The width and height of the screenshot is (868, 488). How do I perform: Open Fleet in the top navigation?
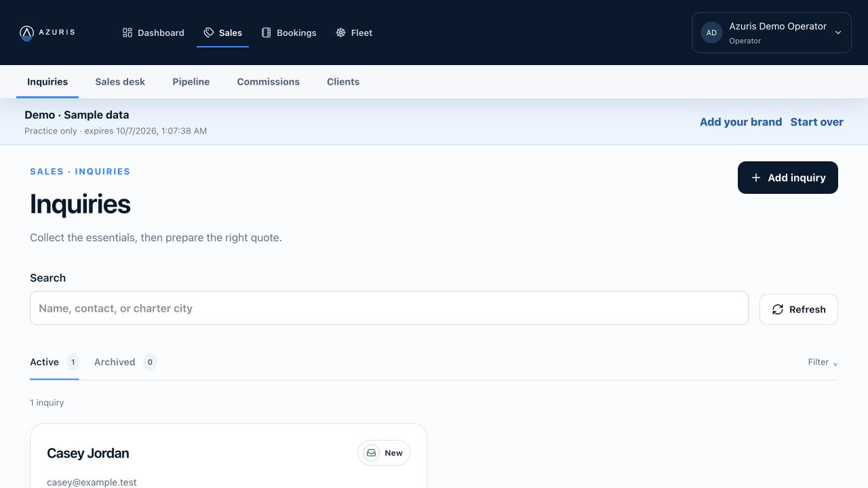[354, 33]
